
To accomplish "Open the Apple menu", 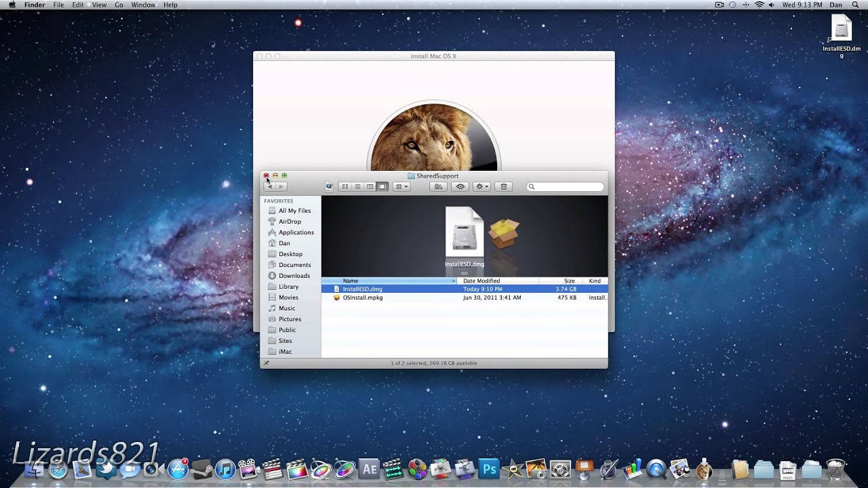I will pos(12,5).
